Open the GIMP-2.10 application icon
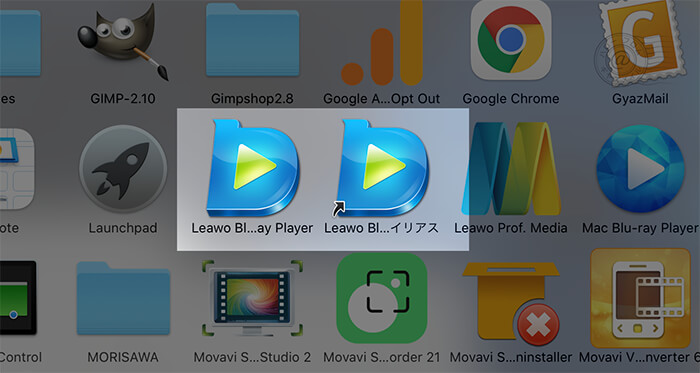 coord(123,41)
